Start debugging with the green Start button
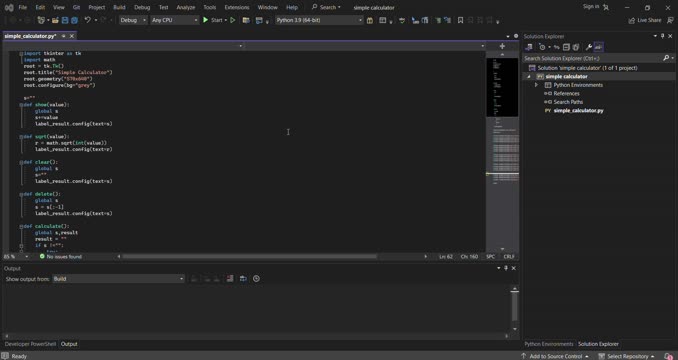The image size is (678, 360). point(213,20)
